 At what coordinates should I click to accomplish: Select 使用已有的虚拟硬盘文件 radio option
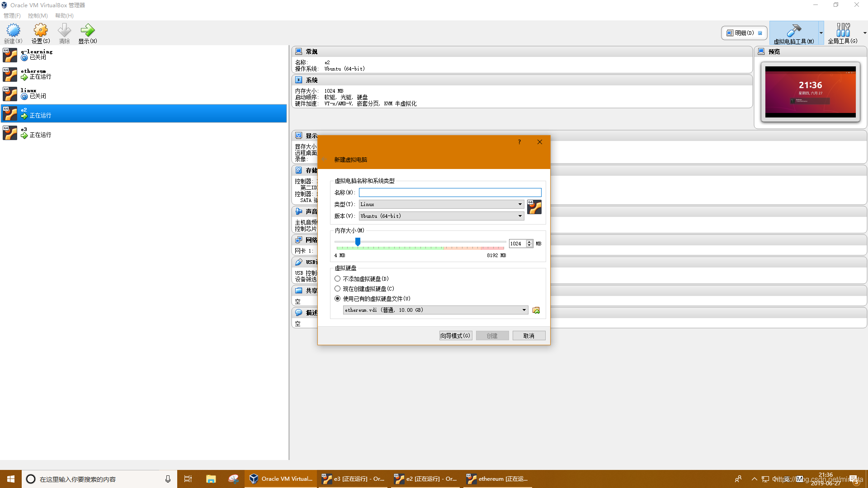(337, 299)
